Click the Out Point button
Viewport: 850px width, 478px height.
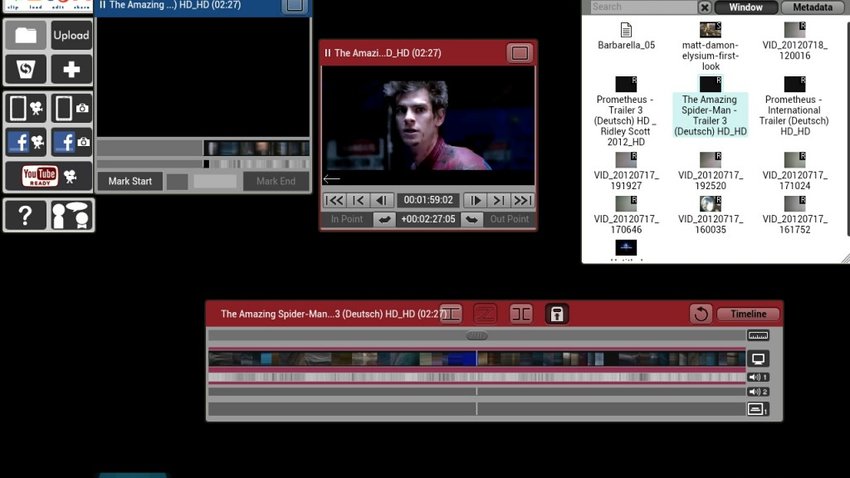click(x=509, y=219)
